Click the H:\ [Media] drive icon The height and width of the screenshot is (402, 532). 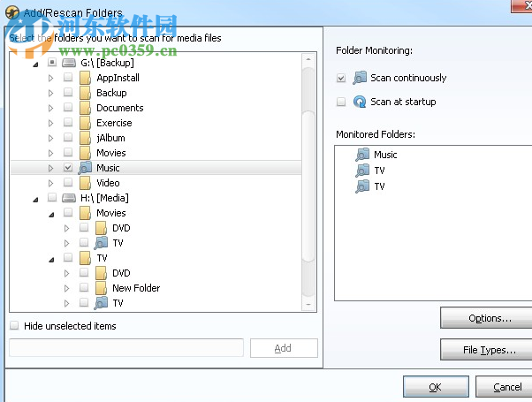69,198
